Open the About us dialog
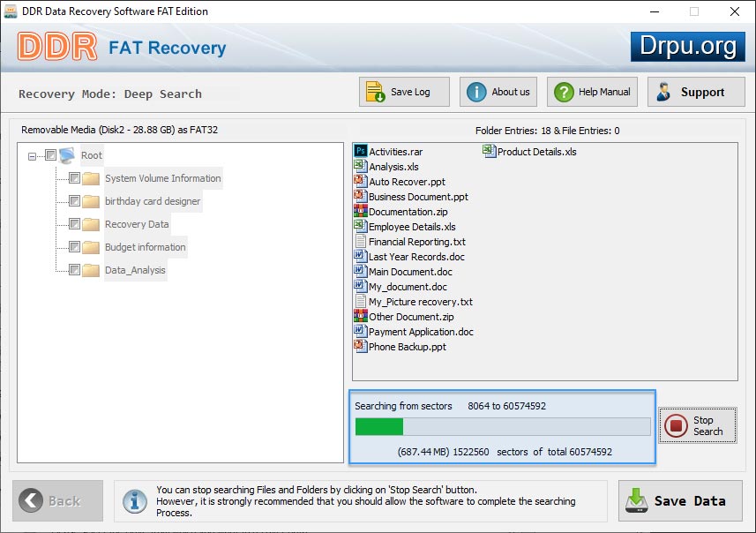Image resolution: width=756 pixels, height=533 pixels. (x=498, y=92)
